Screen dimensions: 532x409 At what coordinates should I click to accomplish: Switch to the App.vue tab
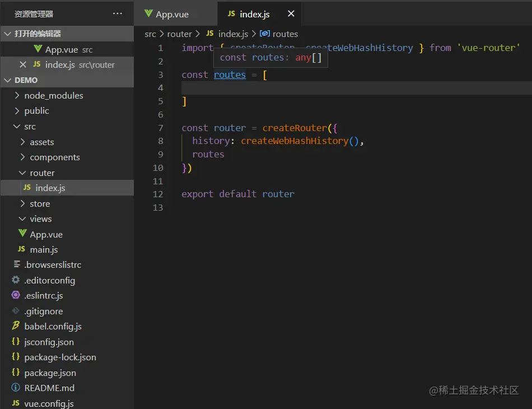175,14
